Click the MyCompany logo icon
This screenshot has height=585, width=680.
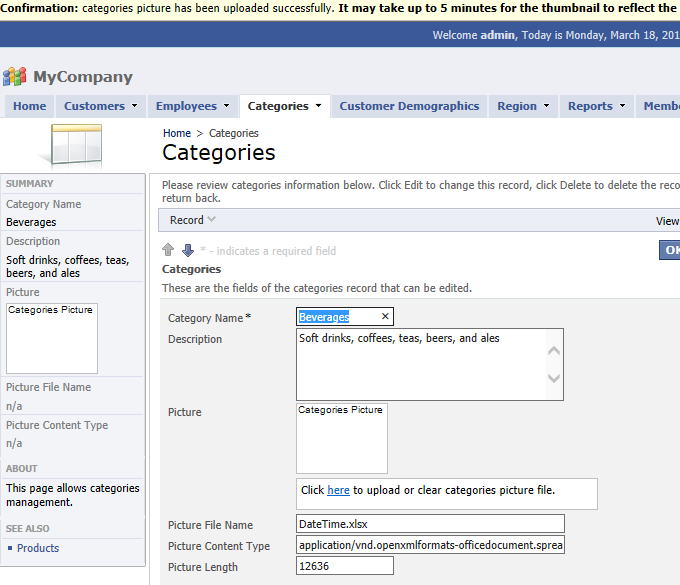(x=15, y=77)
